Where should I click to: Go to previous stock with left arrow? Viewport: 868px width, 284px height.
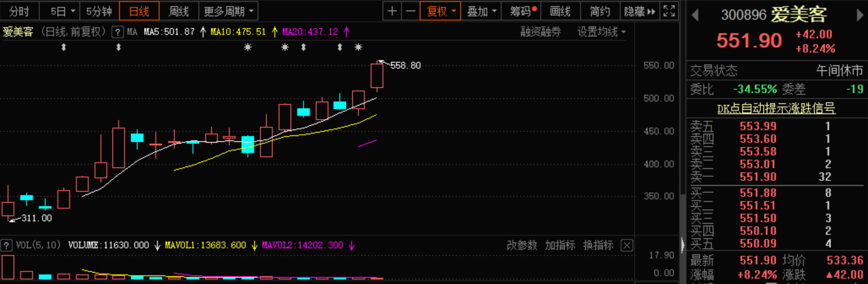pos(695,15)
